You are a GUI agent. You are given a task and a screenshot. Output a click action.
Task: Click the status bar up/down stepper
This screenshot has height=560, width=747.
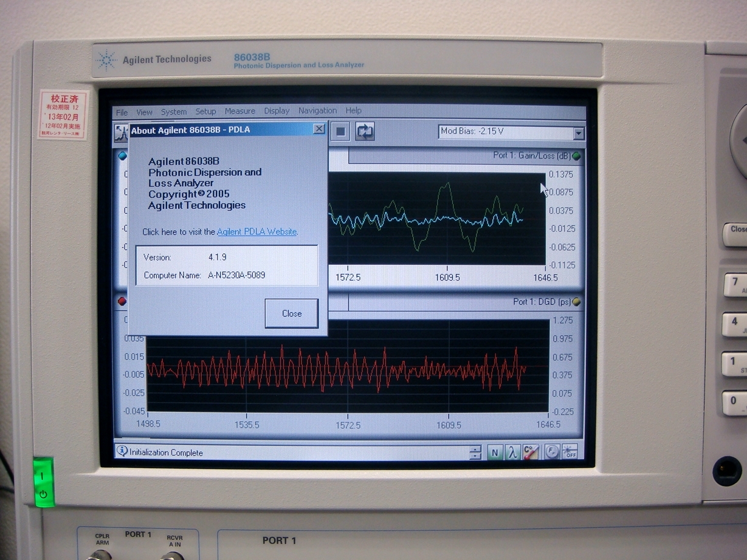pos(475,452)
